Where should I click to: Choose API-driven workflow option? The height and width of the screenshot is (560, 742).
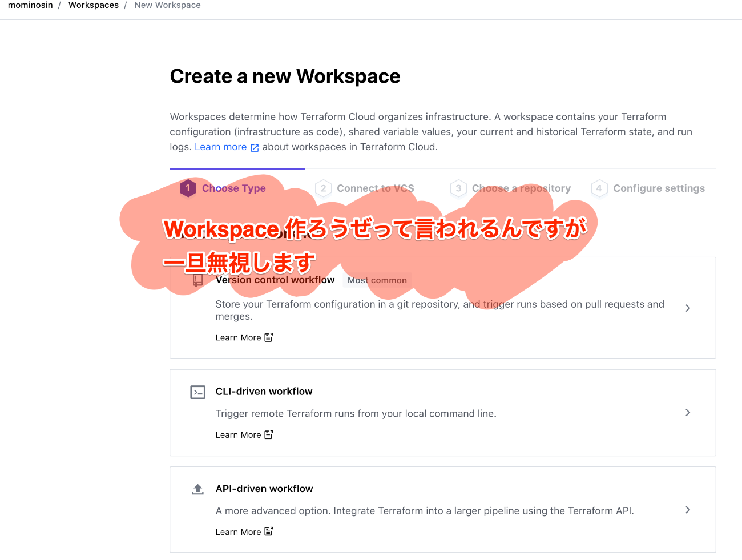[442, 510]
